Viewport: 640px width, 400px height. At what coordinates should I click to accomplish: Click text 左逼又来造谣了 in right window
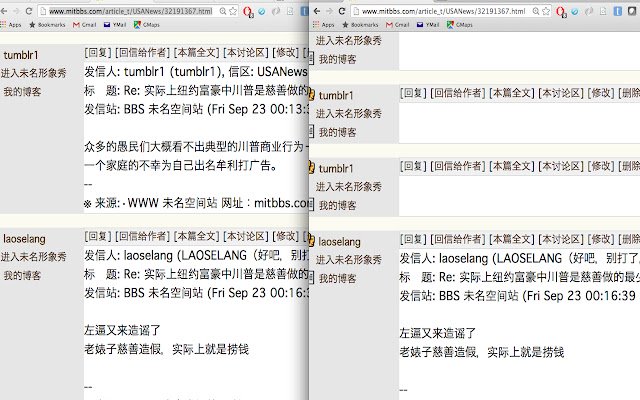pos(438,333)
